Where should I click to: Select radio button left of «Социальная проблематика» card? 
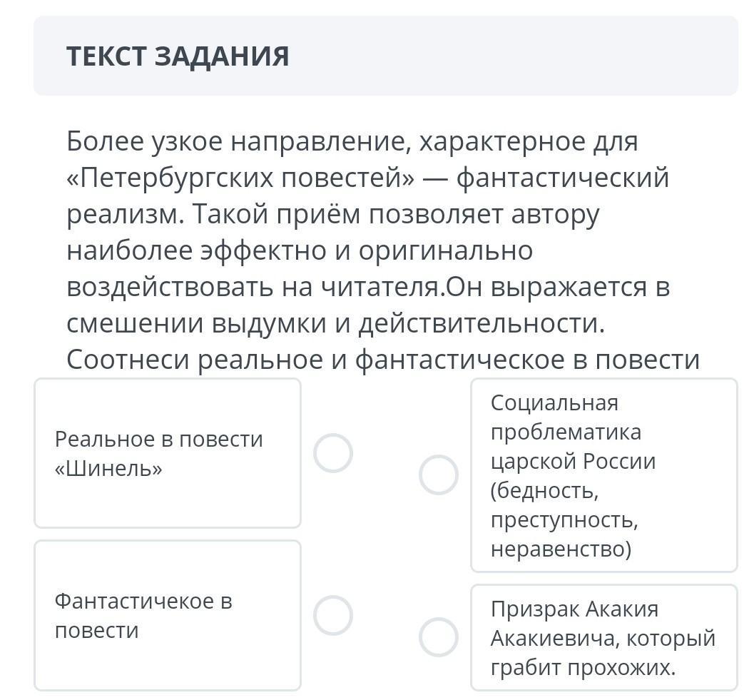tap(438, 475)
